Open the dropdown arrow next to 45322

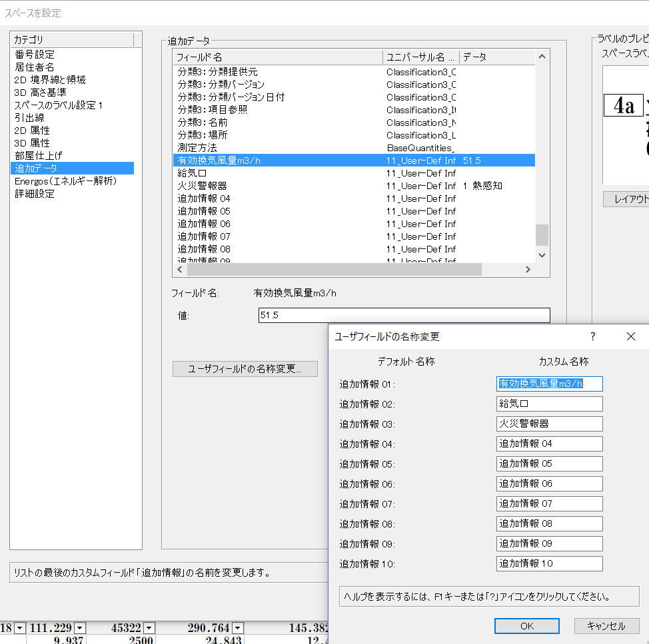pos(149,628)
